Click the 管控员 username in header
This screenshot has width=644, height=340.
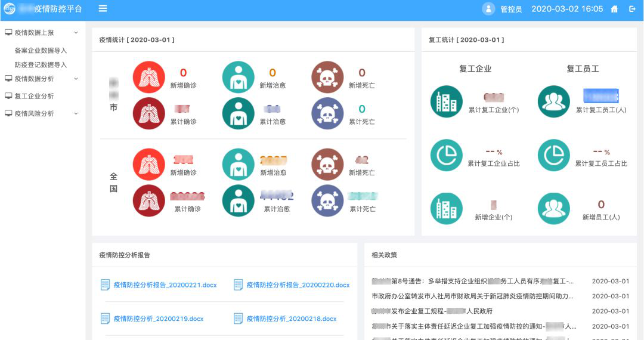pyautogui.click(x=511, y=9)
